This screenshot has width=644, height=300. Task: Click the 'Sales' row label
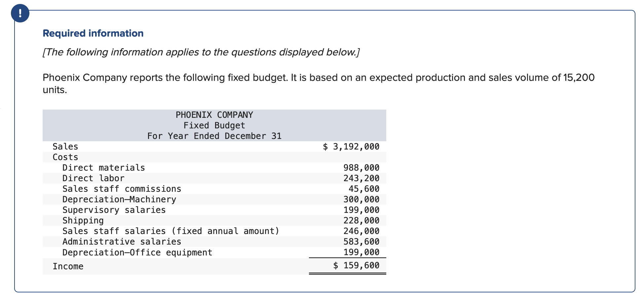coord(65,147)
